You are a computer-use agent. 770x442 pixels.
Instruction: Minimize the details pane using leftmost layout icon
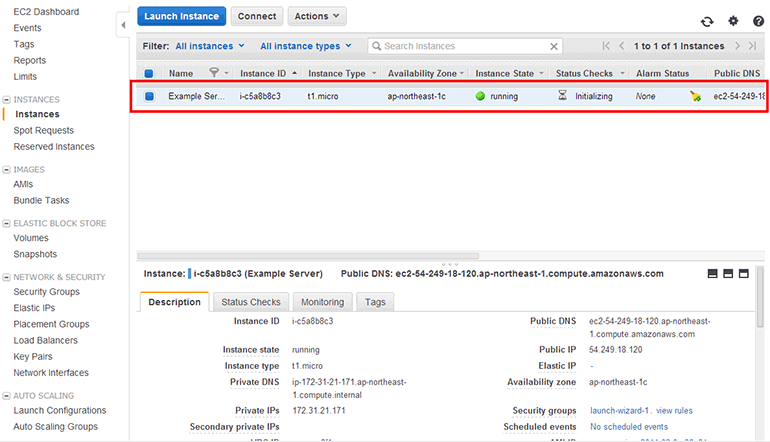point(713,273)
